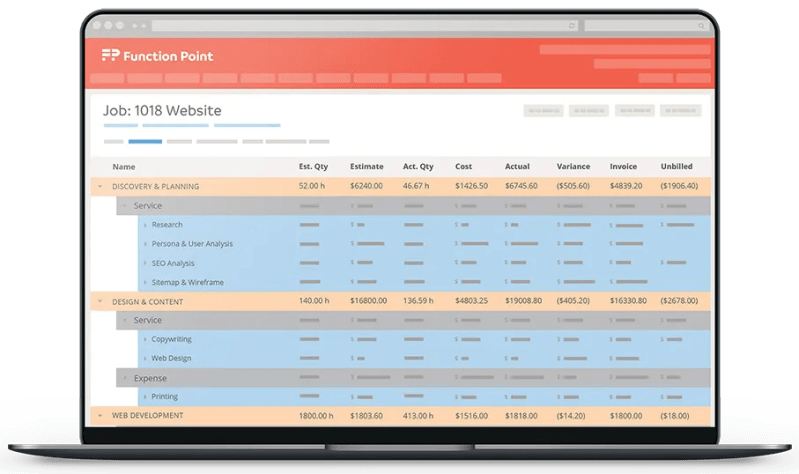
Task: Click the $6745.60 actual value
Action: point(521,186)
